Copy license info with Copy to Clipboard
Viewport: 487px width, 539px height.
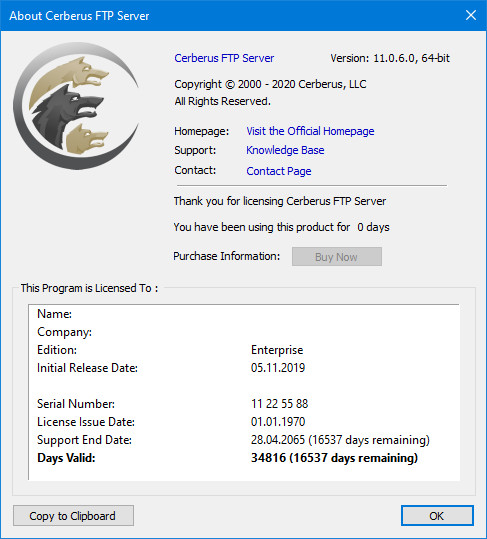click(x=73, y=516)
